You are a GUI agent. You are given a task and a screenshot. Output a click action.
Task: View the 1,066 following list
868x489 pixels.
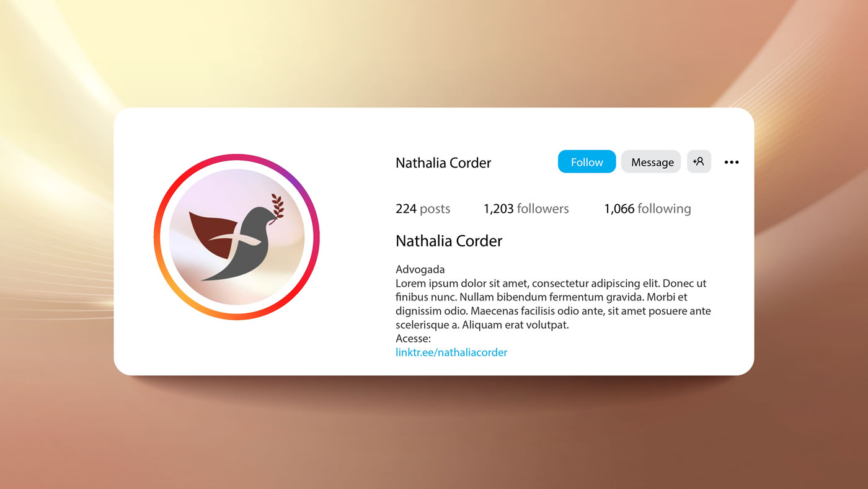pyautogui.click(x=647, y=209)
